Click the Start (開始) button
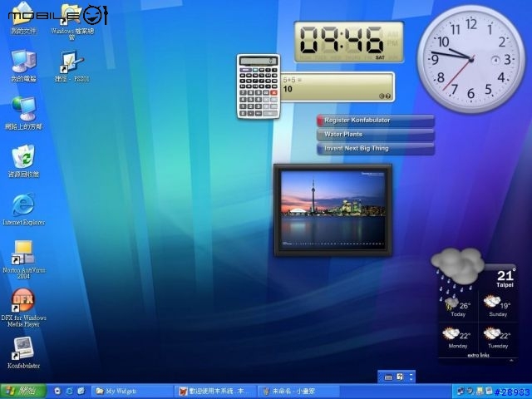 (23, 392)
